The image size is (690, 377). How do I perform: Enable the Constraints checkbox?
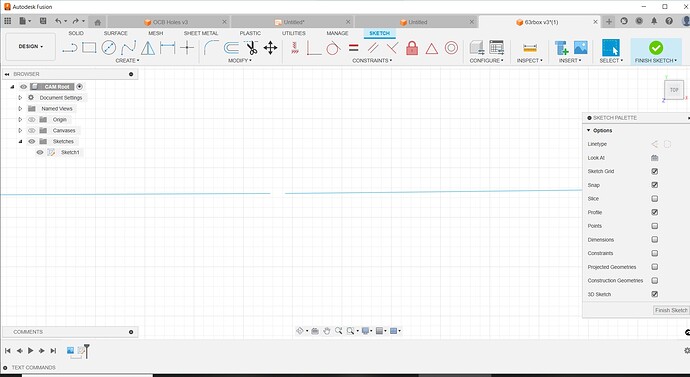[655, 253]
